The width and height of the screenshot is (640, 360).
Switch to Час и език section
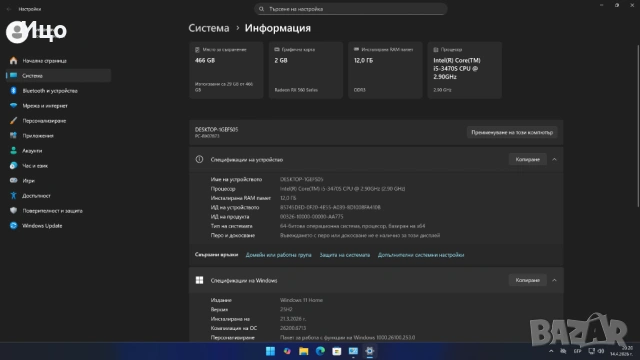point(58,166)
